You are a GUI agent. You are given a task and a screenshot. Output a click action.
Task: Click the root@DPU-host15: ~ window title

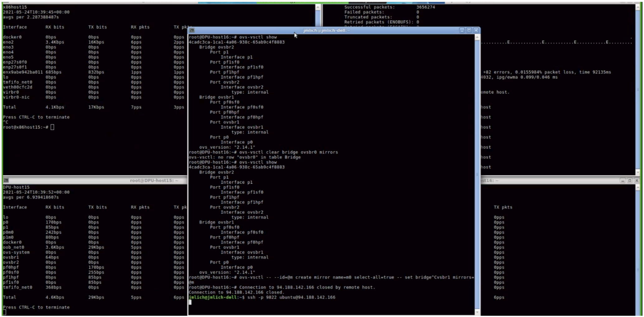pos(154,181)
